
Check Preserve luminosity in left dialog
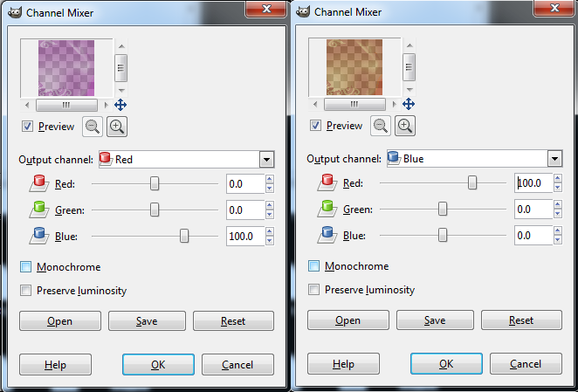point(26,291)
